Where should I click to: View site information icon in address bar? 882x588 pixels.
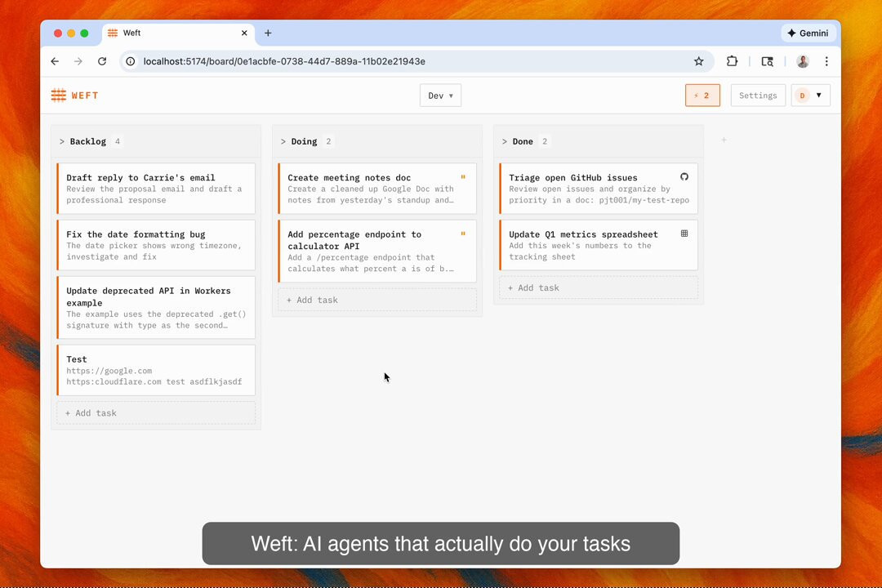point(131,61)
